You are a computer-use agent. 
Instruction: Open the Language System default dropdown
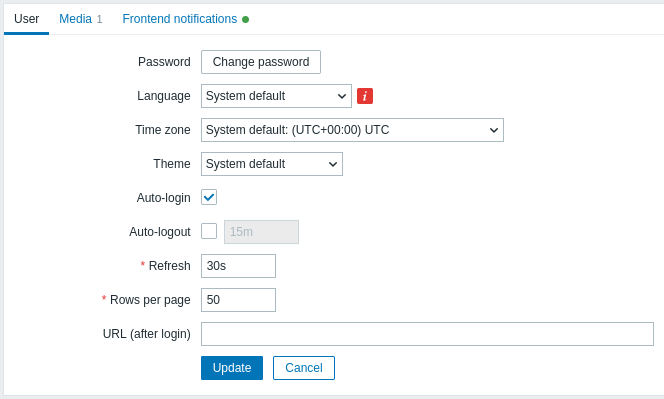coord(276,96)
